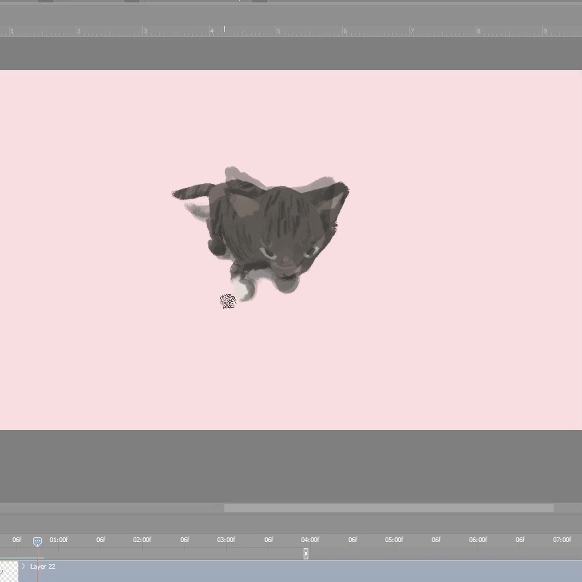Jump to 07:00f on the timeline ruler

click(x=562, y=539)
